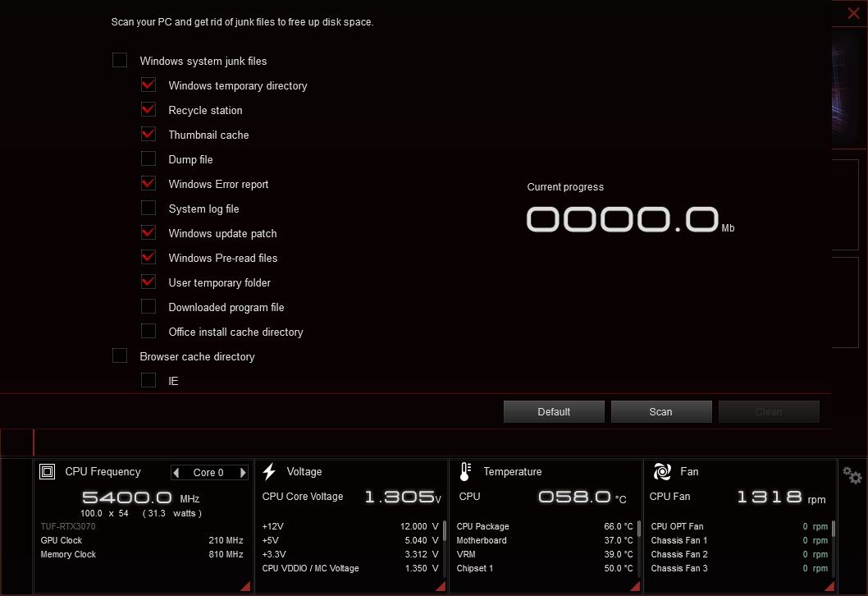Click the GPU Clock 210 MHz row

[x=142, y=540]
